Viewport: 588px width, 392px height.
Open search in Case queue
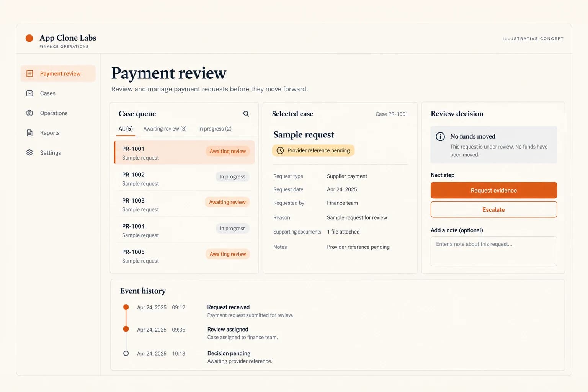[x=246, y=114]
